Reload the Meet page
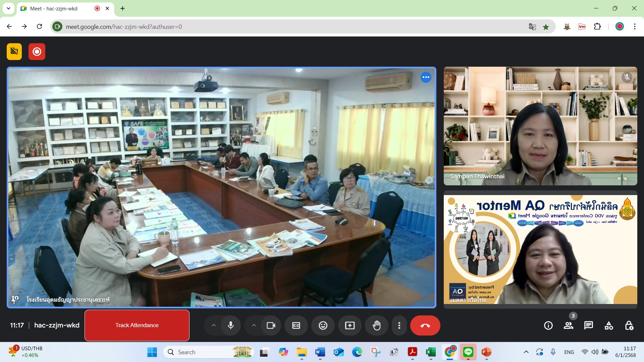This screenshot has width=644, height=362. click(x=39, y=26)
